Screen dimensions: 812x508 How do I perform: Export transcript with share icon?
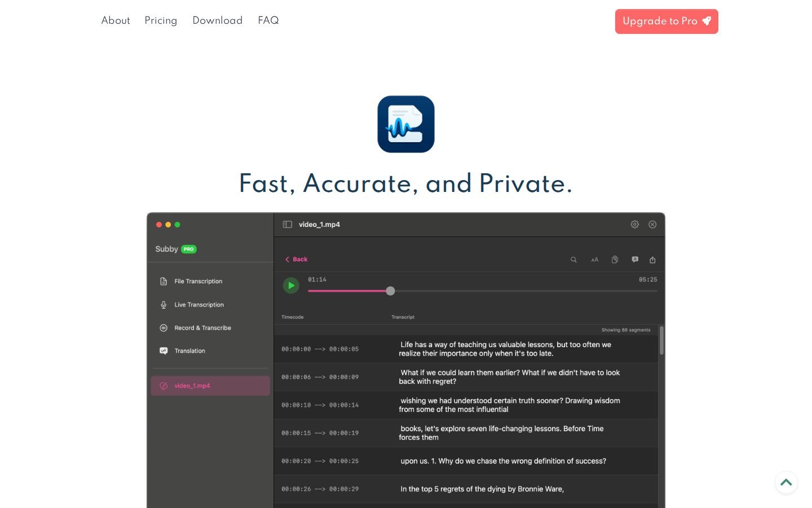pos(652,260)
